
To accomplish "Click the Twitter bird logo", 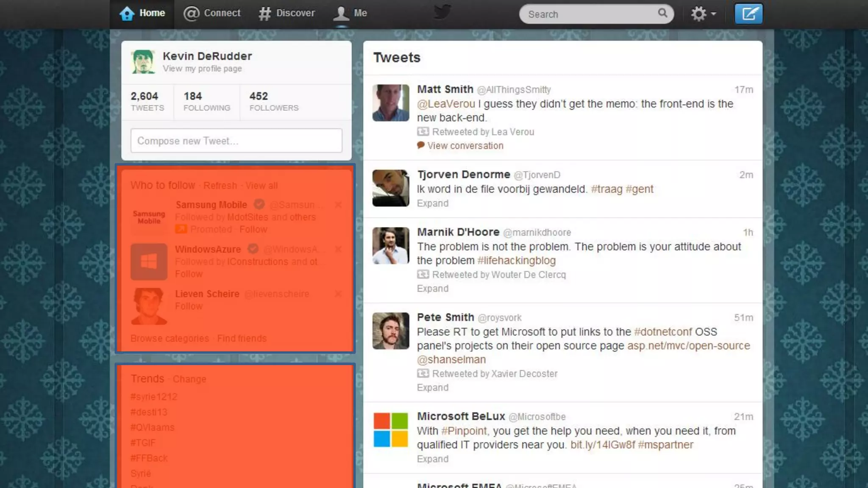I will pos(442,12).
